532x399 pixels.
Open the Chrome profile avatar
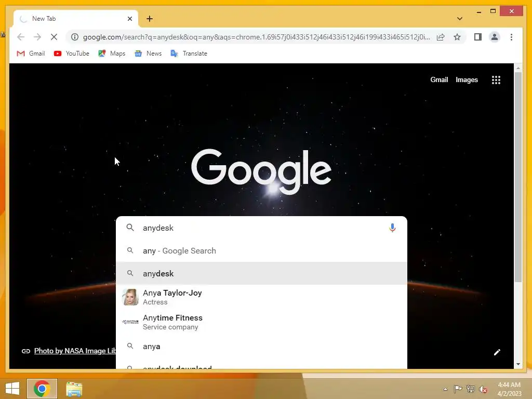point(495,37)
